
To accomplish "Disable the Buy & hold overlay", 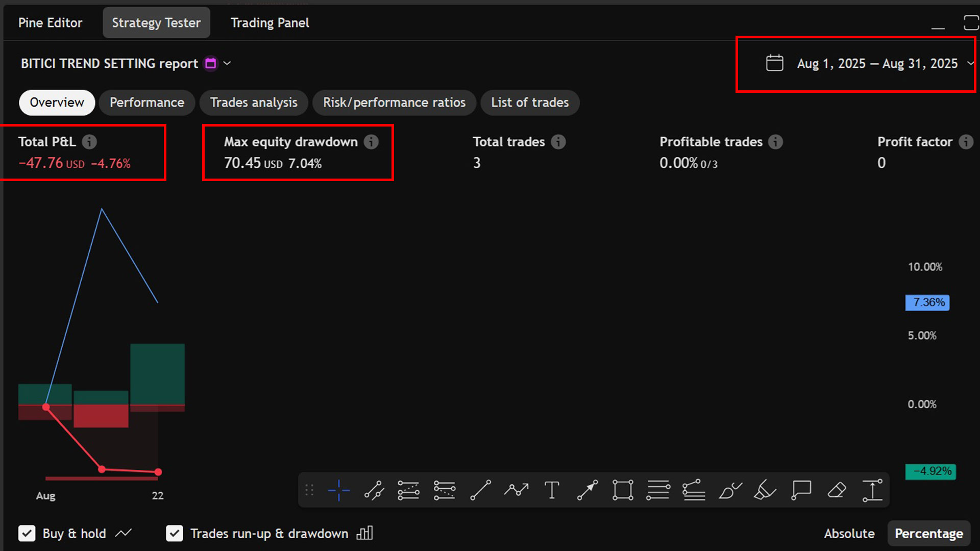I will point(27,533).
